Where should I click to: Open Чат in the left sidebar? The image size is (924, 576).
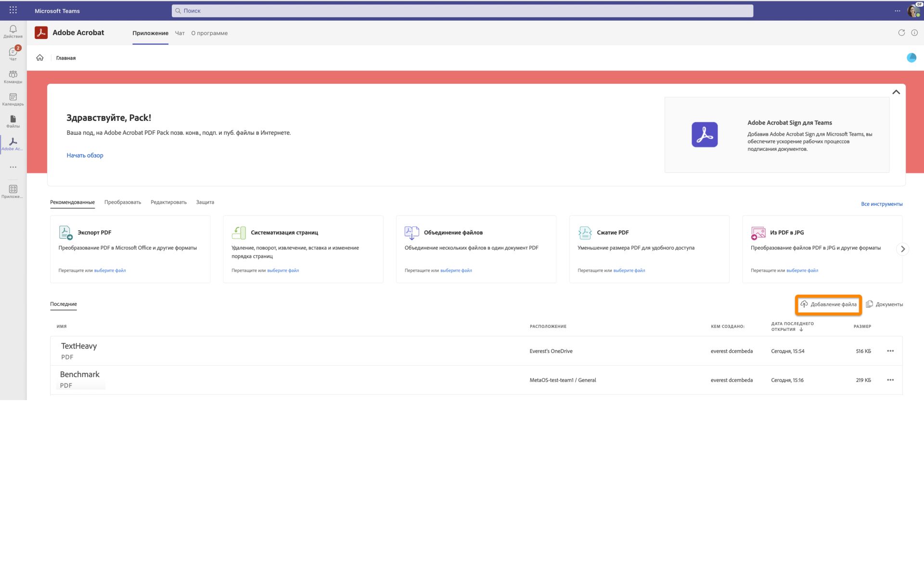pos(13,53)
